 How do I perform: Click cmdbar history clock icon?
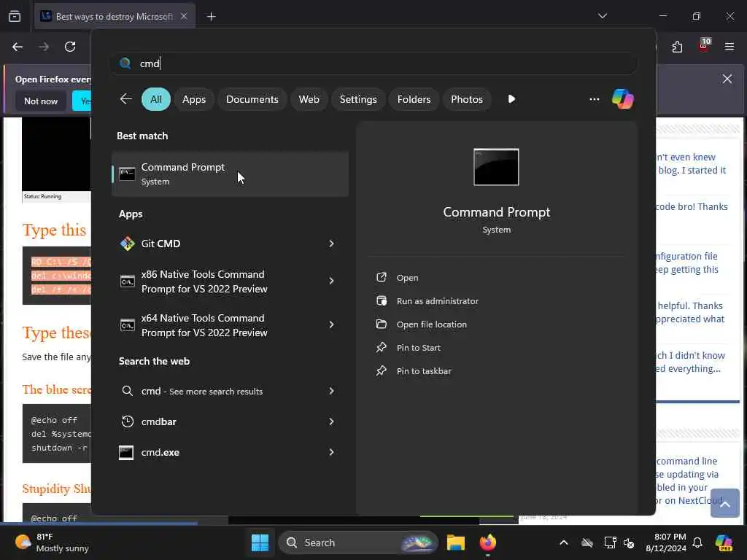(127, 421)
